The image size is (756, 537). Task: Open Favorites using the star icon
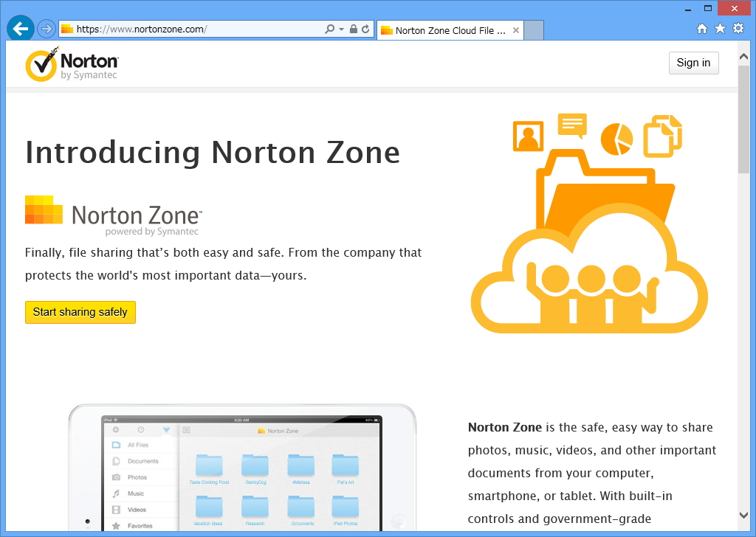click(115, 526)
